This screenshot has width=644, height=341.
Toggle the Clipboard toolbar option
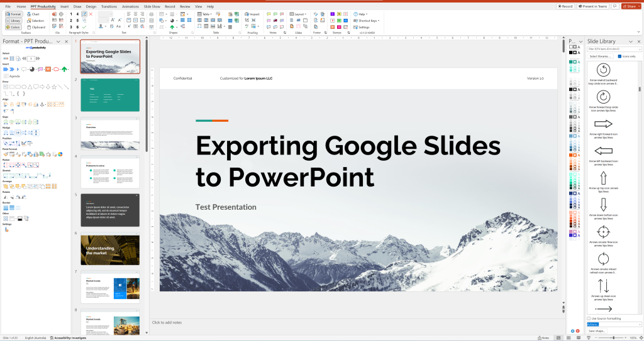pos(36,27)
